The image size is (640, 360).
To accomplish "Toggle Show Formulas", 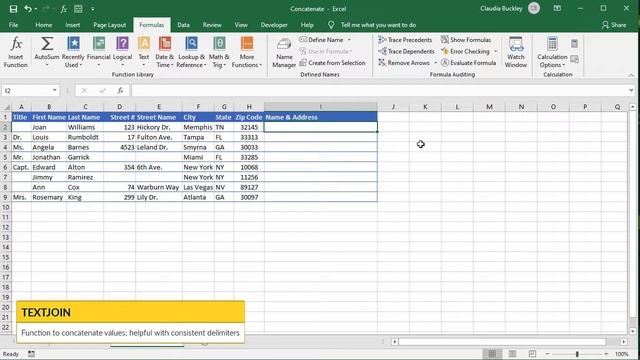I will (466, 40).
